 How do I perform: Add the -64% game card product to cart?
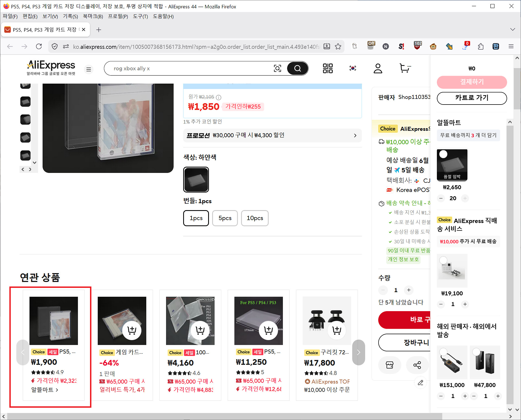(132, 330)
